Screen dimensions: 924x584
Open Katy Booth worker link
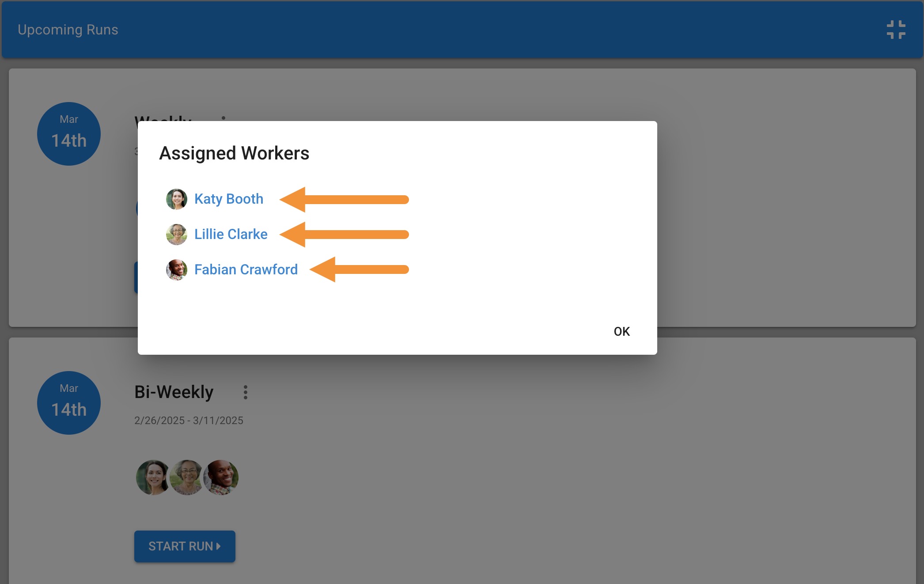coord(229,199)
